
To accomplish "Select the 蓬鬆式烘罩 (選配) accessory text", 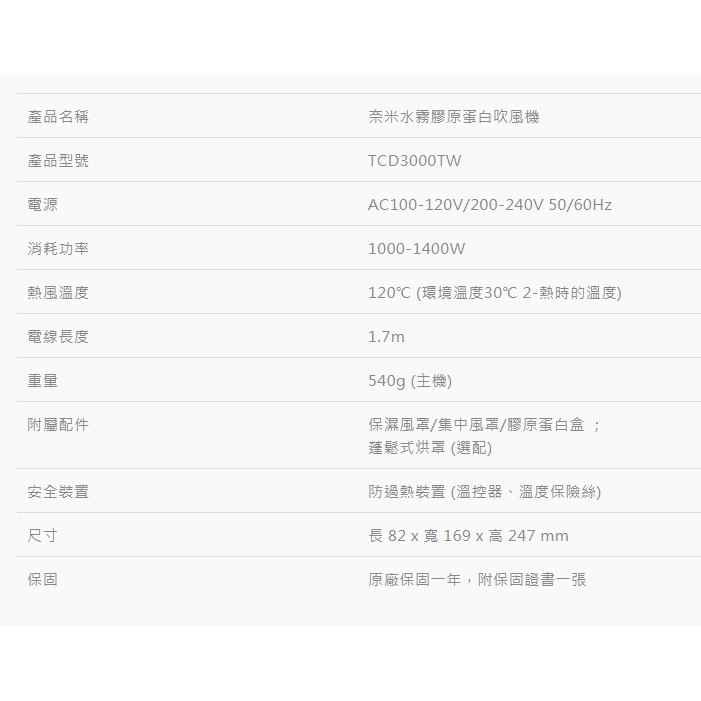I will (430, 447).
